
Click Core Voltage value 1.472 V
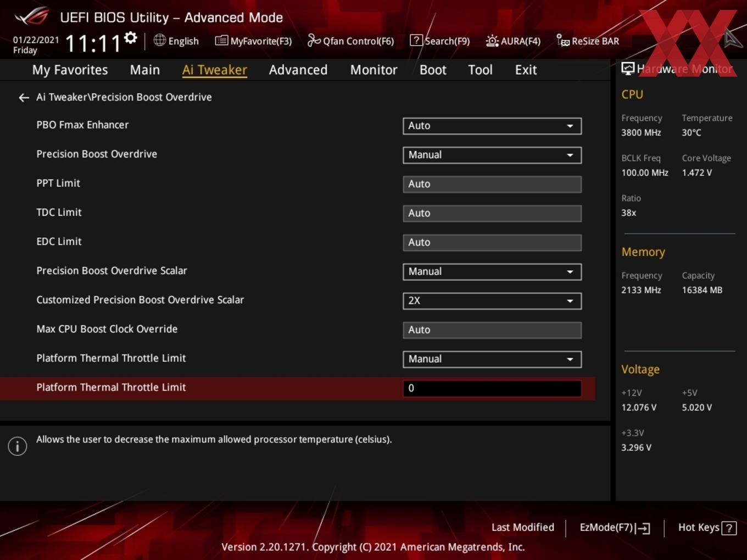pyautogui.click(x=696, y=173)
